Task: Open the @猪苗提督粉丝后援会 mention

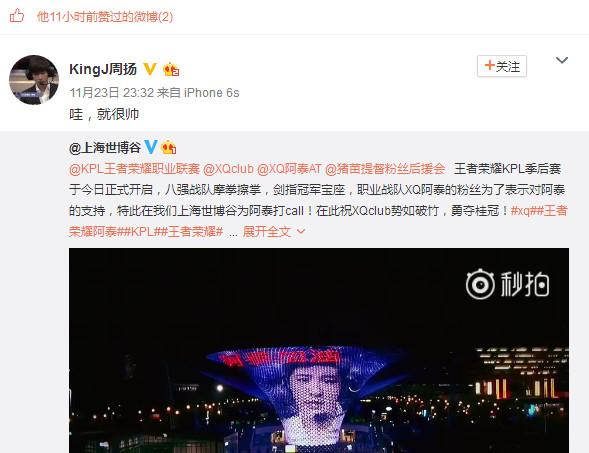Action: (385, 169)
